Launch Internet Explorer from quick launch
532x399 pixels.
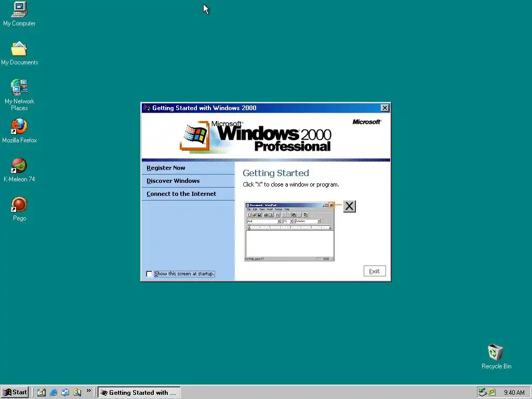tap(54, 393)
